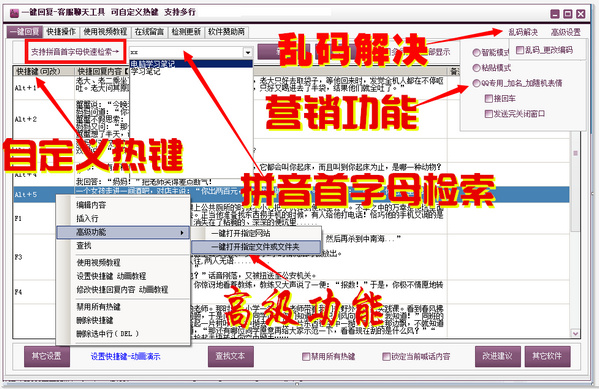Screen dimensions: 599x389
Task: Open the 快捷操作 tab
Action: [61, 32]
